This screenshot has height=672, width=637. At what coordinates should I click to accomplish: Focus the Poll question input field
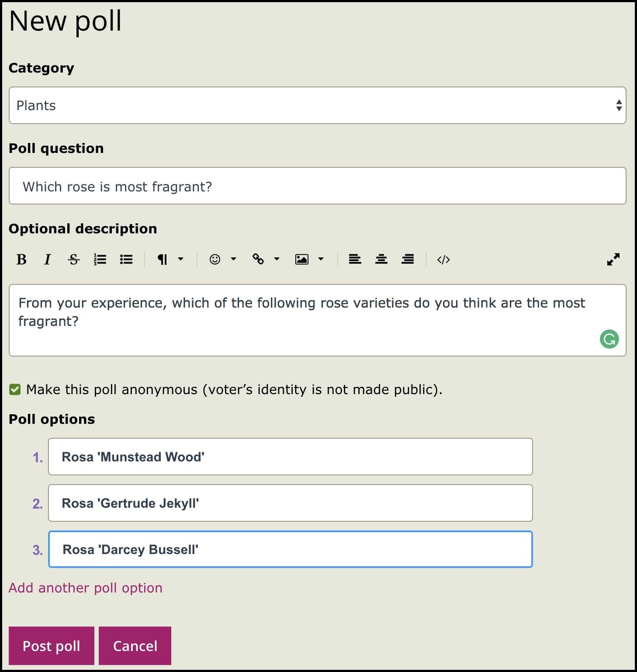pos(318,186)
